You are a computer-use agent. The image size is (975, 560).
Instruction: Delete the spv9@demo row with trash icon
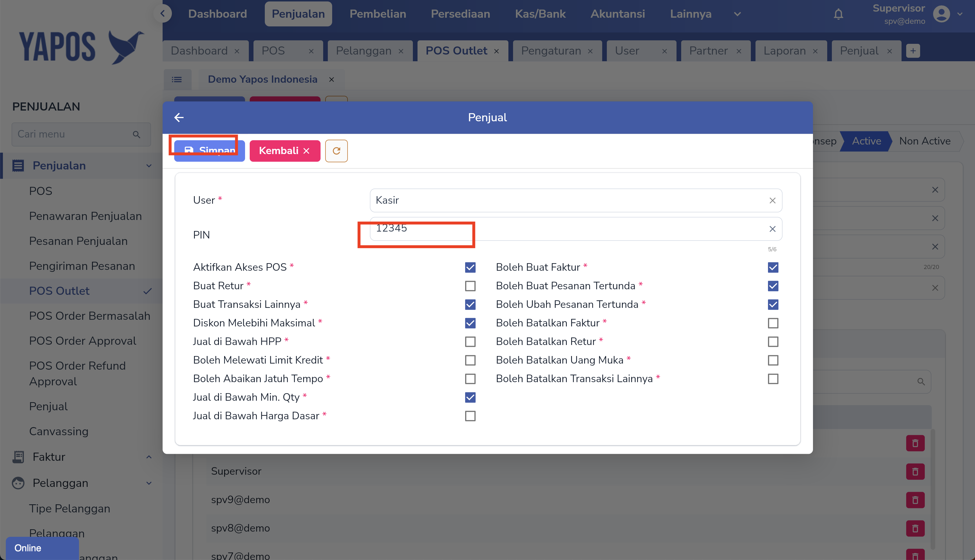click(x=915, y=500)
